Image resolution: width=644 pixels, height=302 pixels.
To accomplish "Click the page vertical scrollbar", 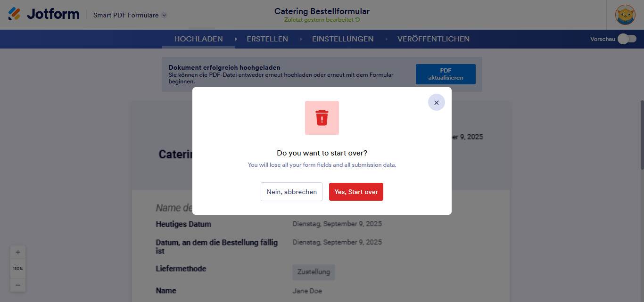I will point(642,135).
